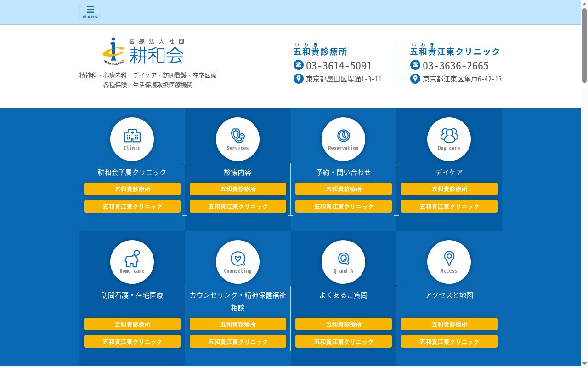Open 五和貴江東クリニック under 耕和会所属クリニック
Image resolution: width=588 pixels, height=368 pixels.
pyautogui.click(x=132, y=206)
